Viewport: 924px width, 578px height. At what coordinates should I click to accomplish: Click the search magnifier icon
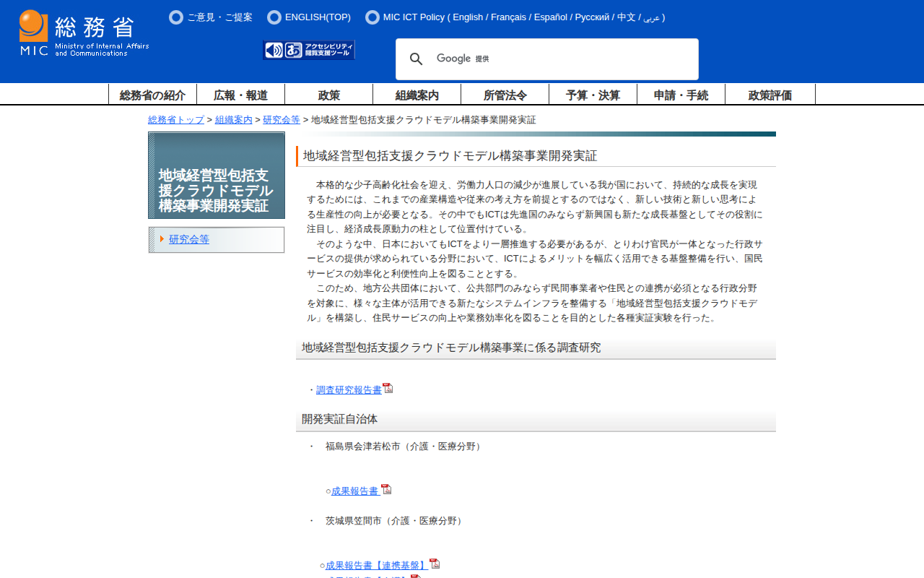point(416,59)
